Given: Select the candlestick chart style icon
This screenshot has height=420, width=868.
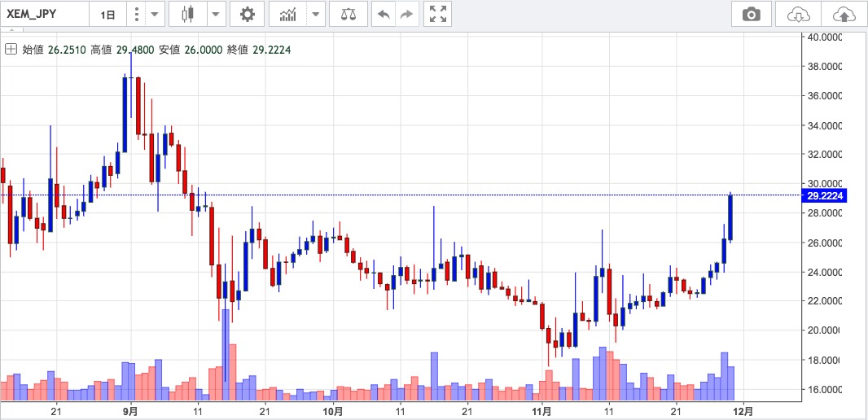Looking at the screenshot, I should click(x=188, y=15).
